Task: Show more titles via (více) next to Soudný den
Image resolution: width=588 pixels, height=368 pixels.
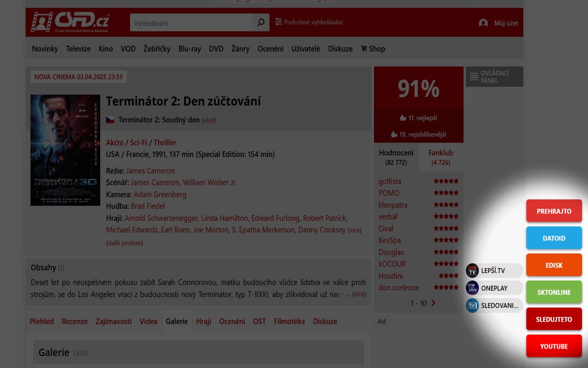Action: (209, 120)
